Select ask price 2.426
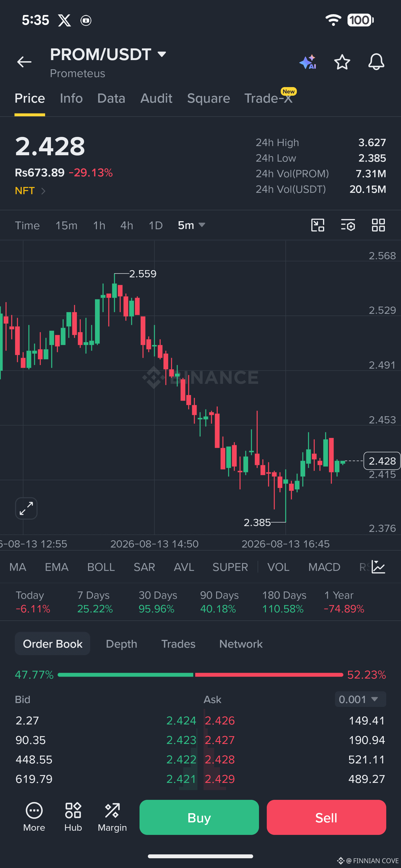 click(x=219, y=721)
